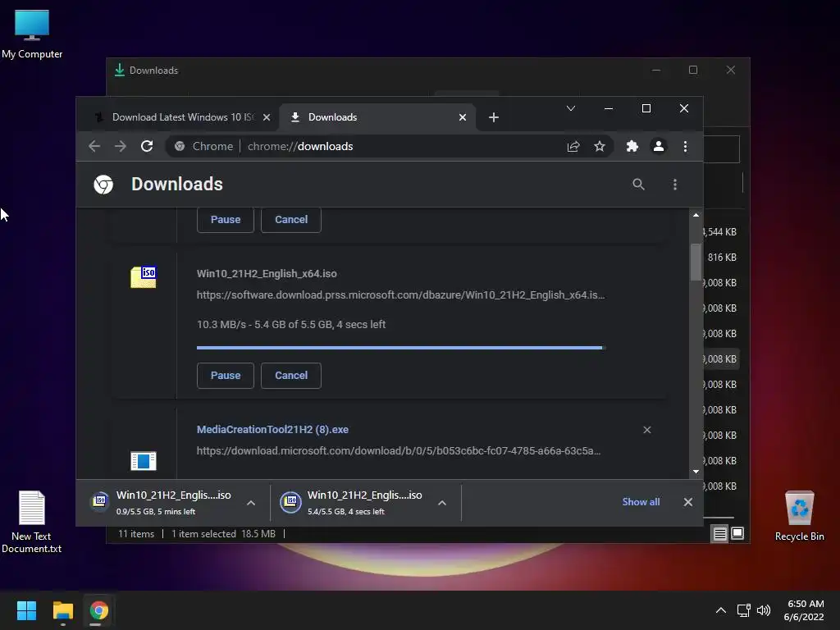This screenshot has height=630, width=840.
Task: Click the topmost Cancel button
Action: pyautogui.click(x=291, y=220)
